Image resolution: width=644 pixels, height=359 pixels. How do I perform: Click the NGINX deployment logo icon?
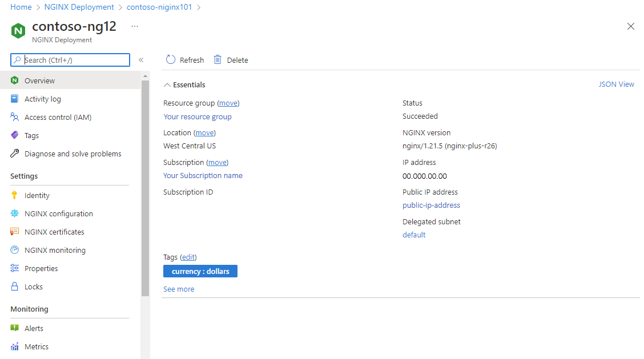point(18,31)
